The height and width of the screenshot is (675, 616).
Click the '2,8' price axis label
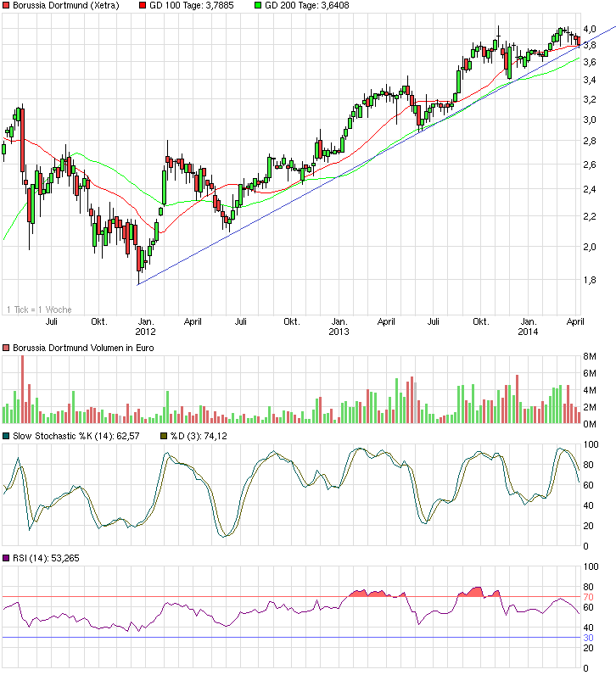(x=590, y=141)
